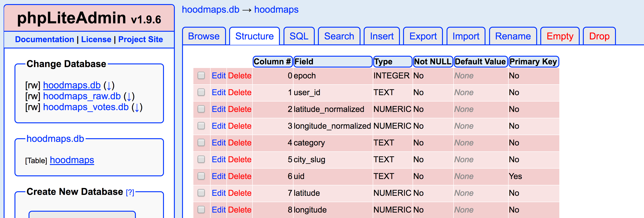Open the hoodmaps table link in sidebar
This screenshot has height=218, width=644.
point(72,160)
